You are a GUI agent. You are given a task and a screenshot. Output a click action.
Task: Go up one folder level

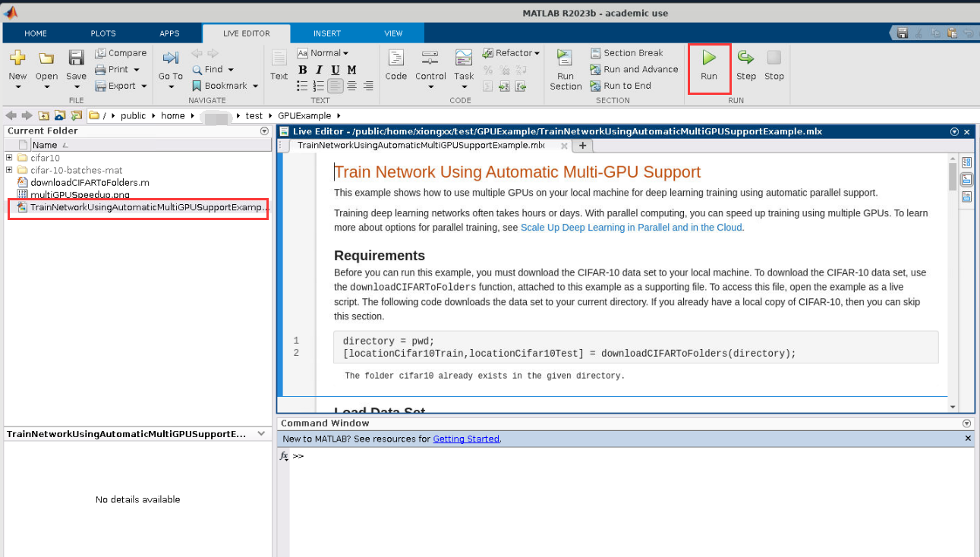(x=43, y=115)
